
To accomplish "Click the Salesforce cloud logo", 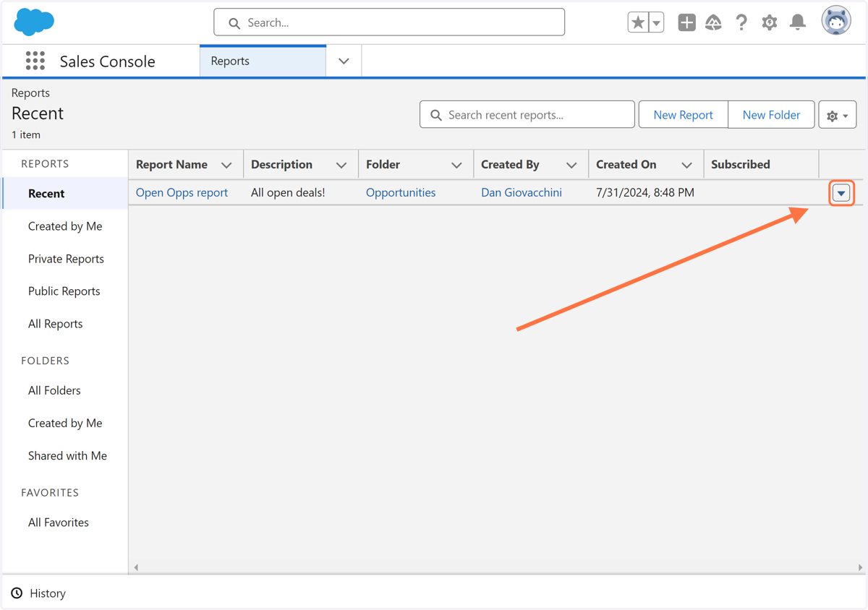I will (x=34, y=22).
